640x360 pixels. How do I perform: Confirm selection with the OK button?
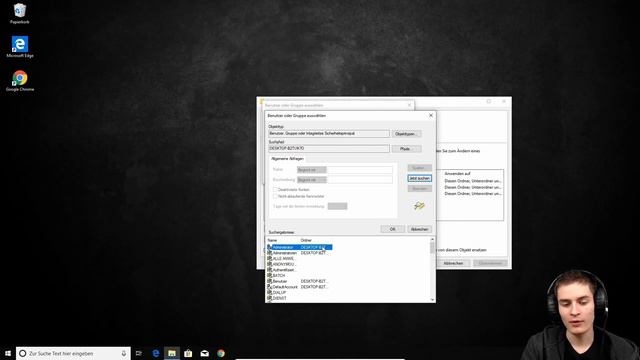[x=393, y=229]
